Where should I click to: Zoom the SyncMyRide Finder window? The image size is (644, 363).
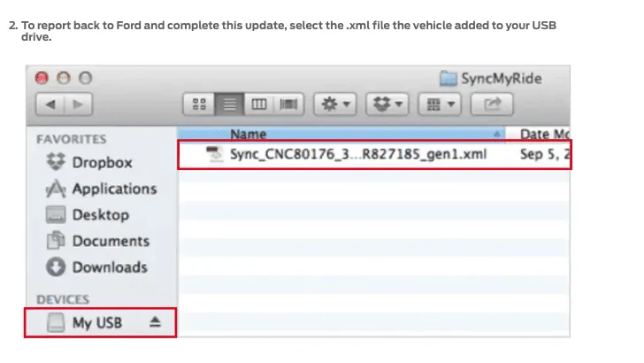point(86,78)
